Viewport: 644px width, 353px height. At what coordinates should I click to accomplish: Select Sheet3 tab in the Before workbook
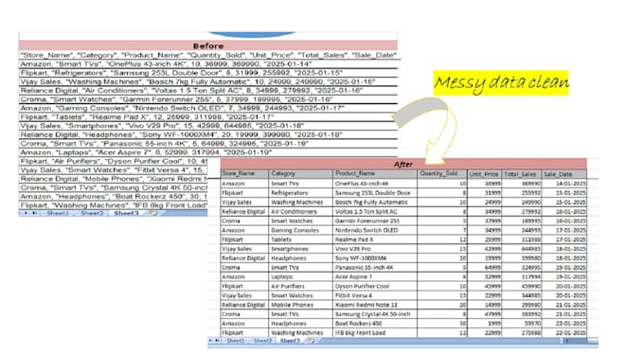(x=126, y=213)
